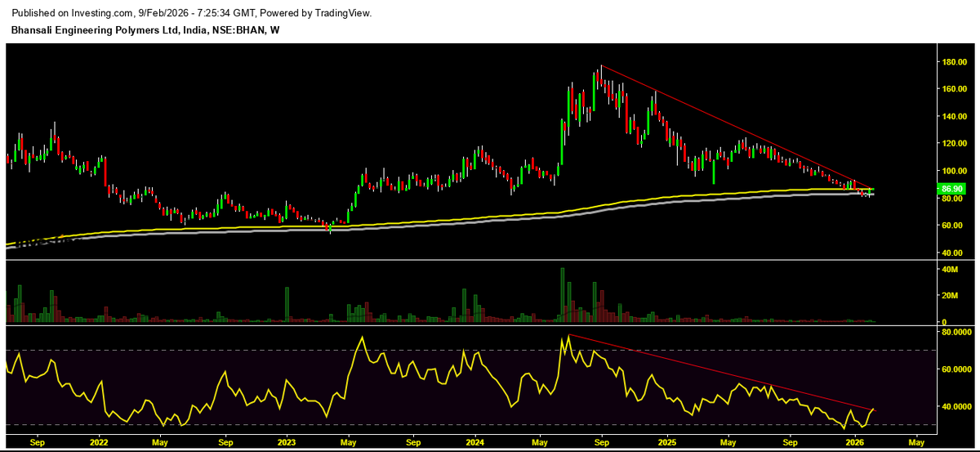Click the 2025 time axis label
This screenshot has width=980, height=452.
[x=667, y=442]
